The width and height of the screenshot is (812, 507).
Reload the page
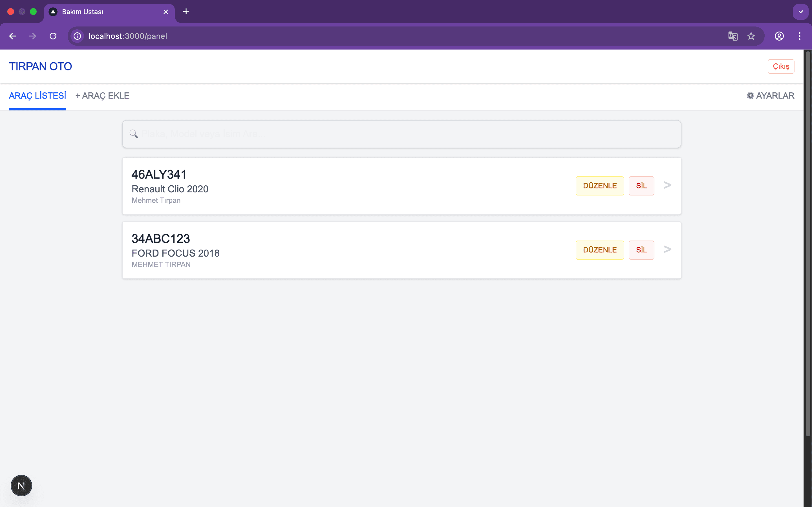click(x=53, y=36)
